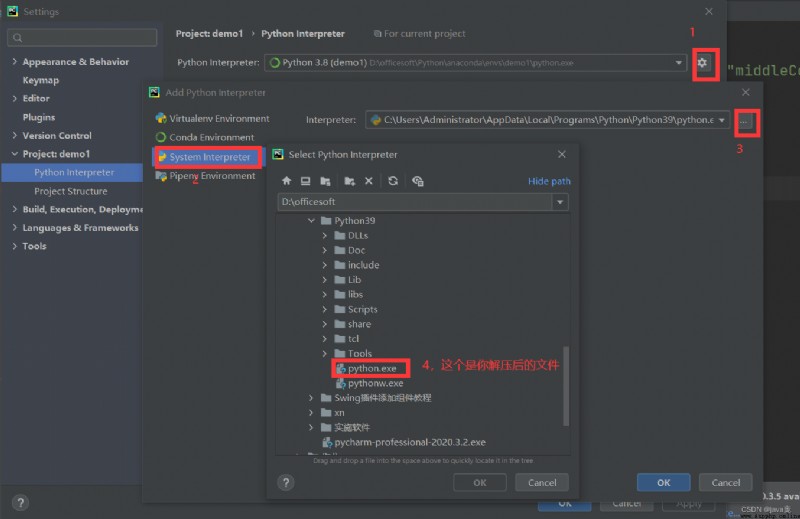Screen dimensions: 800x519
Task: Select Virtualenv Environment option
Action: [212, 118]
